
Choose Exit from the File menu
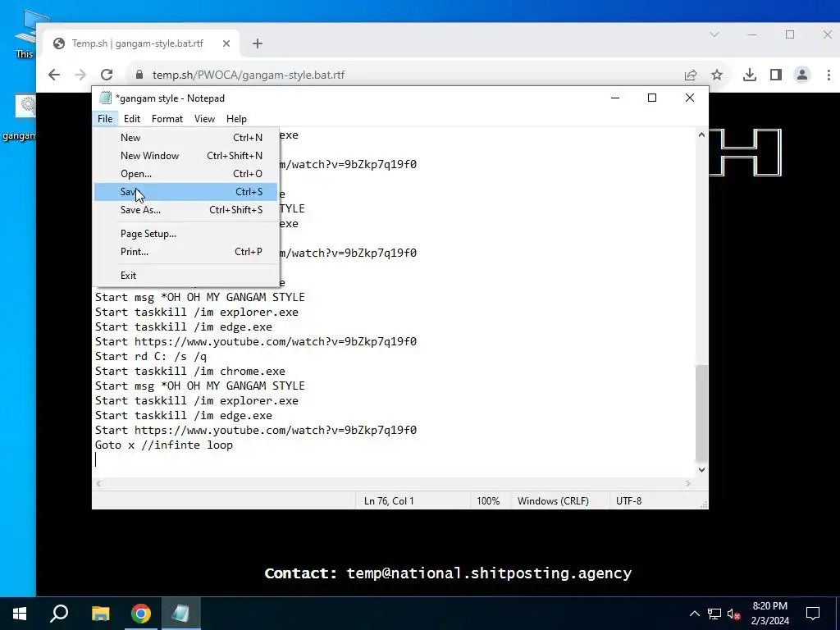(186, 276)
